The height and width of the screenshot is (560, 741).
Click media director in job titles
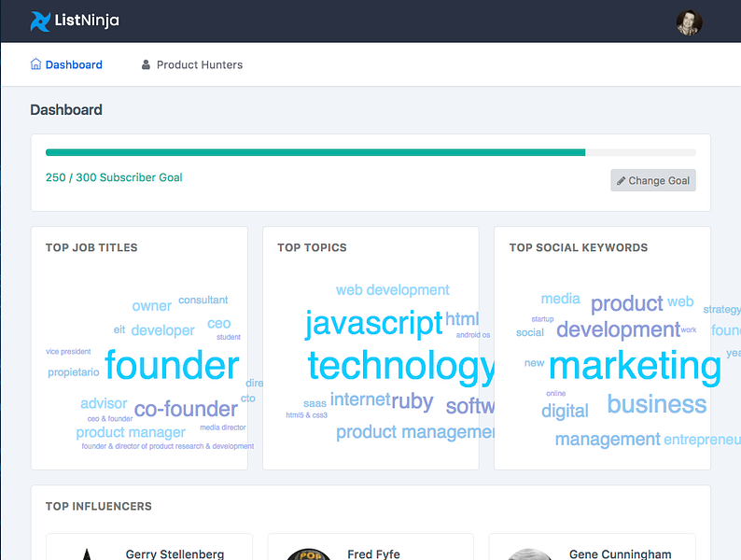[x=223, y=427]
